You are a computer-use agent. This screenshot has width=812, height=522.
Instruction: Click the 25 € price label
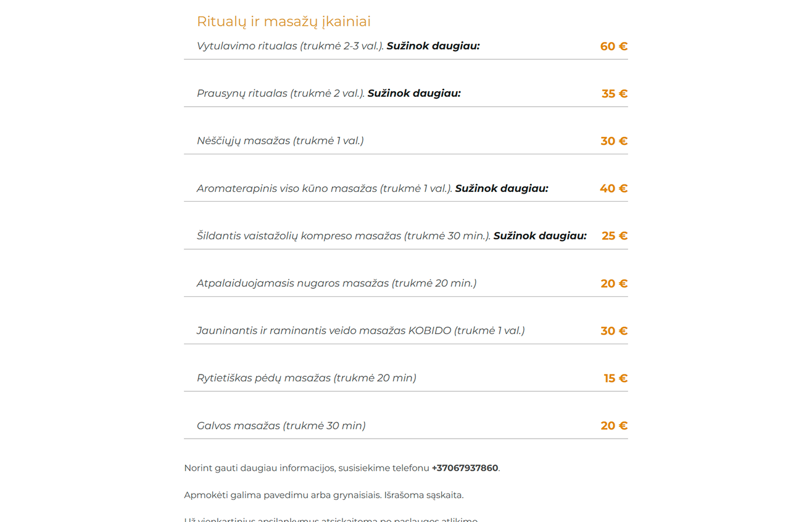(x=614, y=236)
